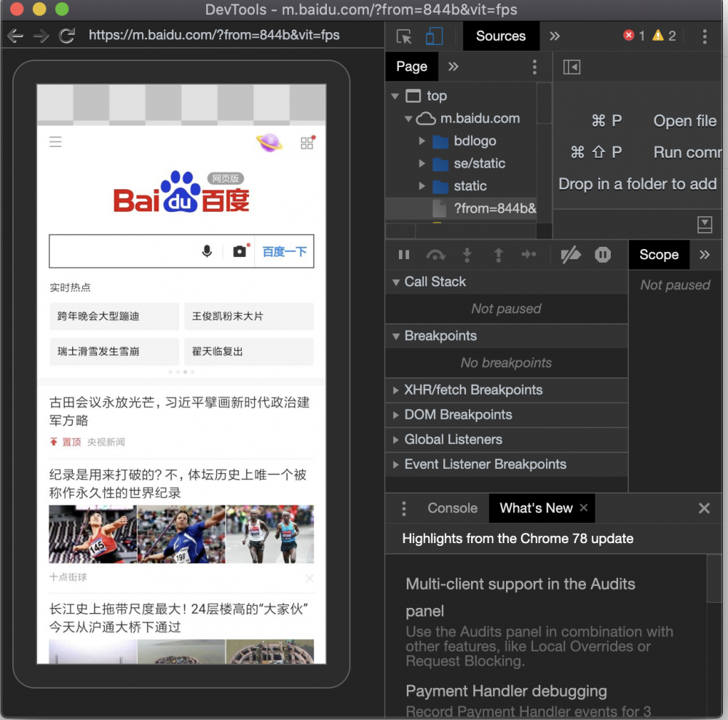Toggle pause on exceptions
728x720 pixels.
tap(602, 255)
